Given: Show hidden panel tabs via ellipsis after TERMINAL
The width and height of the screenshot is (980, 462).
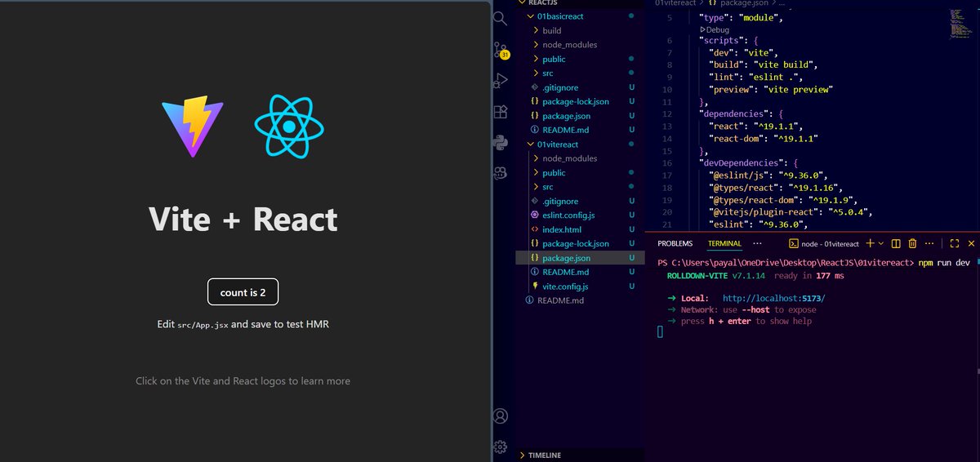Looking at the screenshot, I should click(757, 243).
